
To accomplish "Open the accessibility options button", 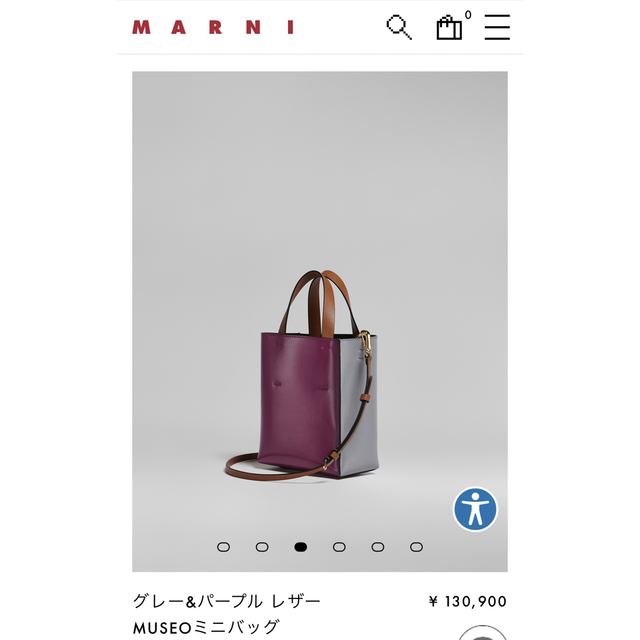I will (x=475, y=509).
